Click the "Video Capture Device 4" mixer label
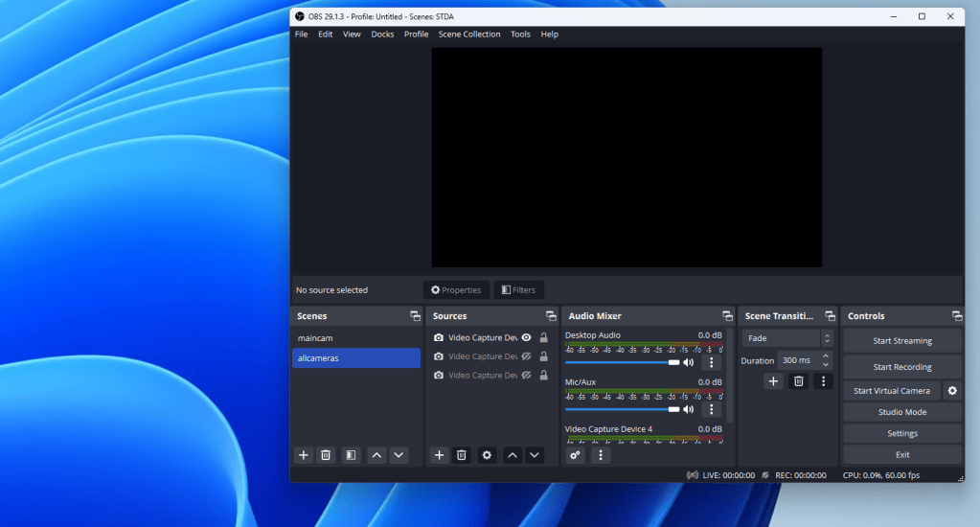This screenshot has height=527, width=980. pyautogui.click(x=608, y=429)
